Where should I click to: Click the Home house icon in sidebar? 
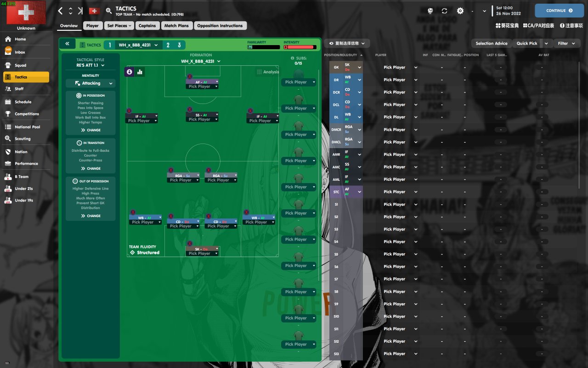(8, 39)
